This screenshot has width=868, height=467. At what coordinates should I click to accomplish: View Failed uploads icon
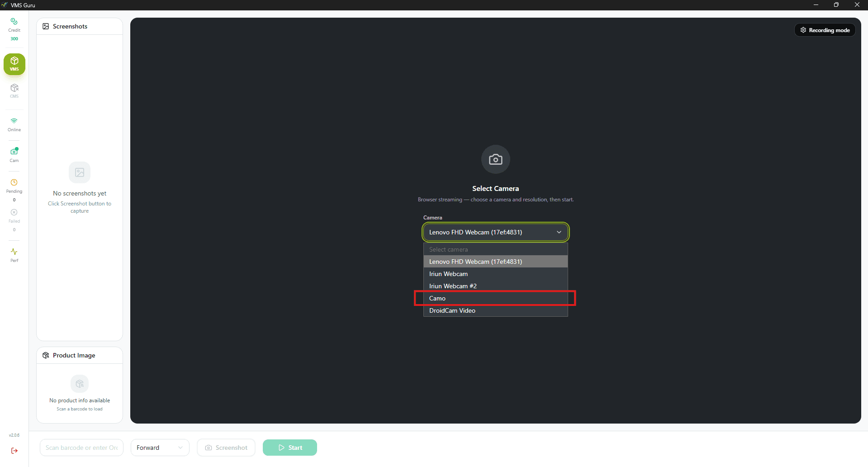[x=14, y=212]
